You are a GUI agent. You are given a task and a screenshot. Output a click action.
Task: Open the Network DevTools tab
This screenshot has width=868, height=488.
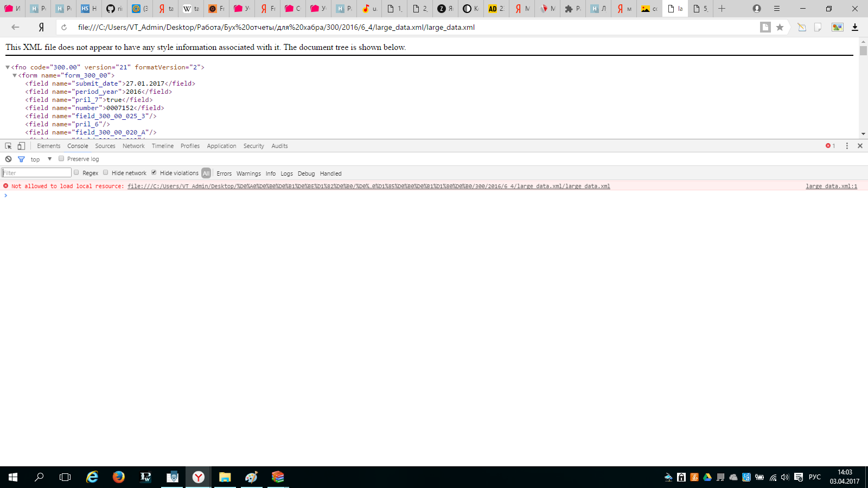tap(133, 146)
